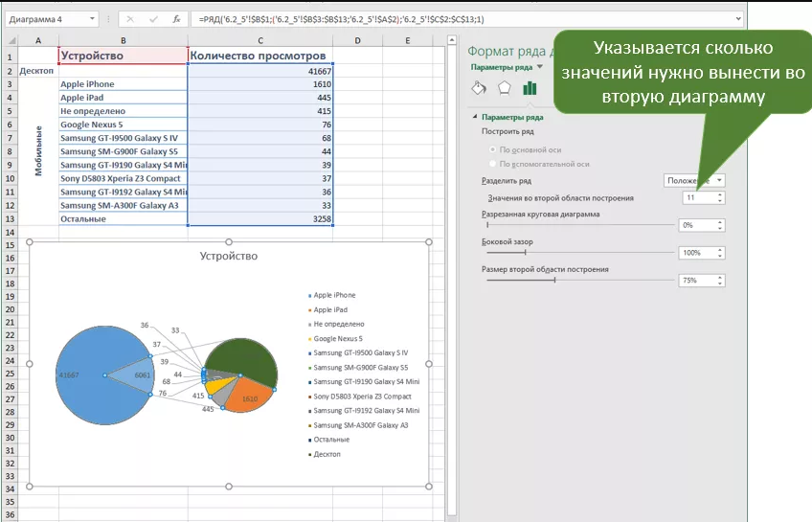Click the formula bar cancel X icon
The height and width of the screenshot is (522, 812).
[x=130, y=19]
